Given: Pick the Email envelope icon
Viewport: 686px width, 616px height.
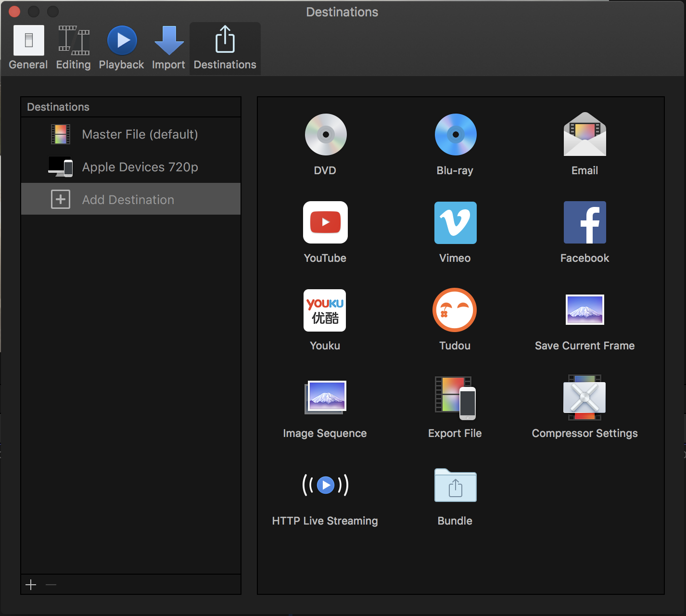Looking at the screenshot, I should [585, 134].
